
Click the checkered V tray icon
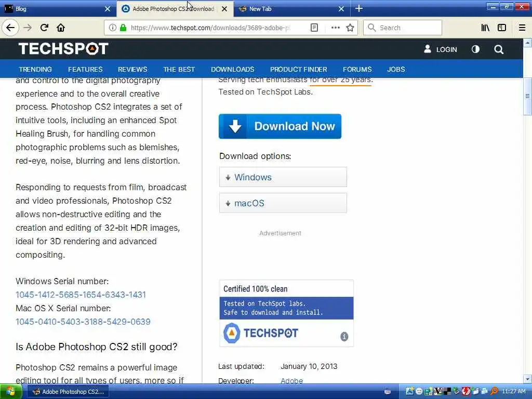click(x=438, y=392)
